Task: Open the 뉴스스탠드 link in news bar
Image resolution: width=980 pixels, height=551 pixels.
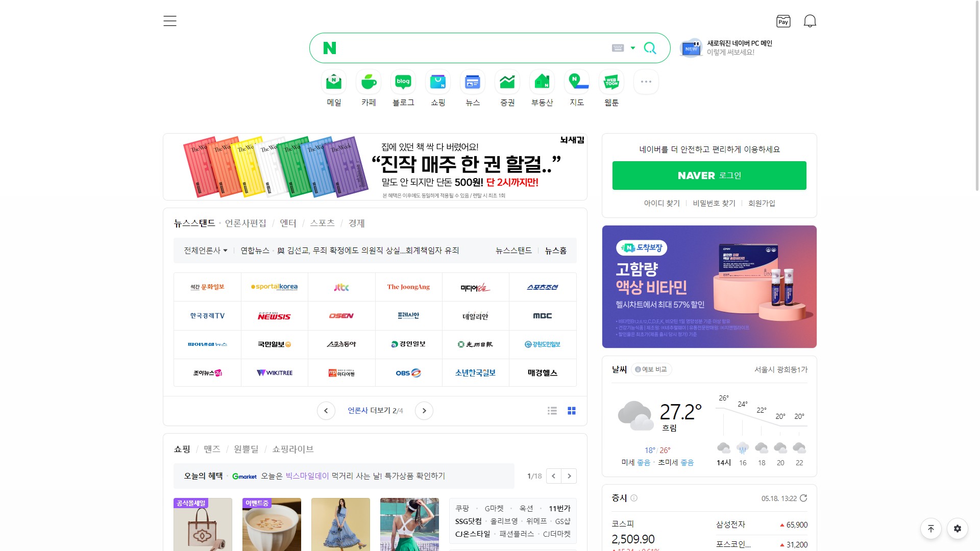Action: click(x=513, y=251)
